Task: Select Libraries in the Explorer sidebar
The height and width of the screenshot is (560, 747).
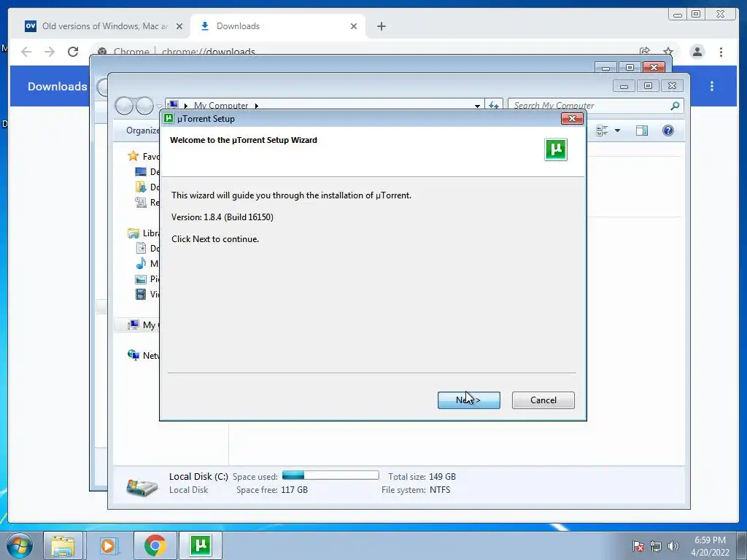Action: [x=144, y=233]
